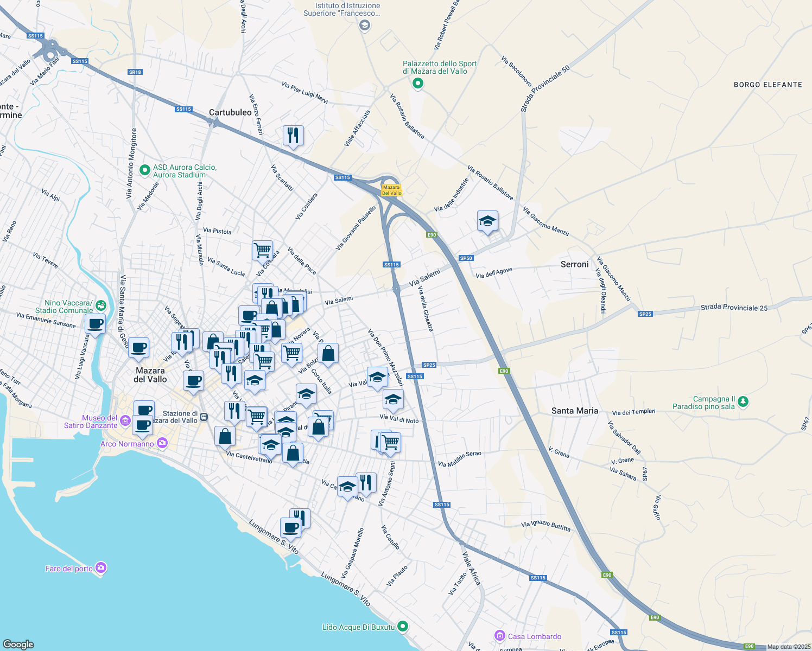Image resolution: width=812 pixels, height=651 pixels.
Task: Select the yellow Mazara Del Vallo exit sign
Action: tap(391, 190)
